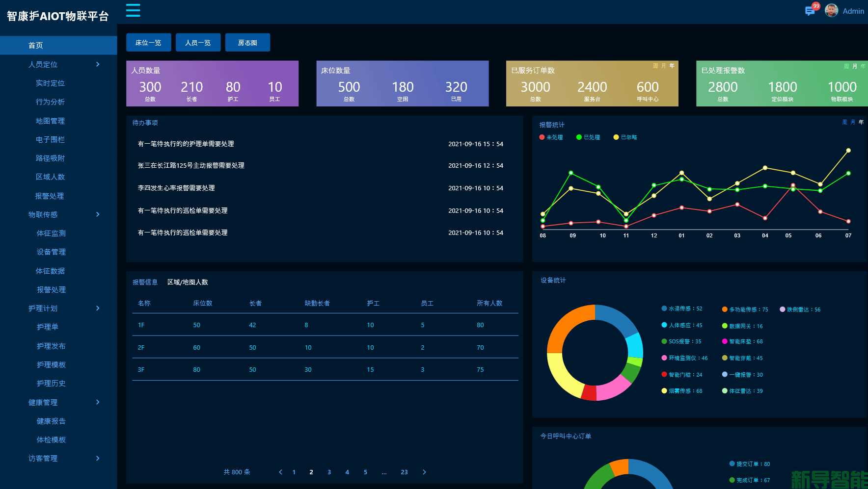Go to page 3 in pagination
Viewport: 868px width, 489px height.
329,472
